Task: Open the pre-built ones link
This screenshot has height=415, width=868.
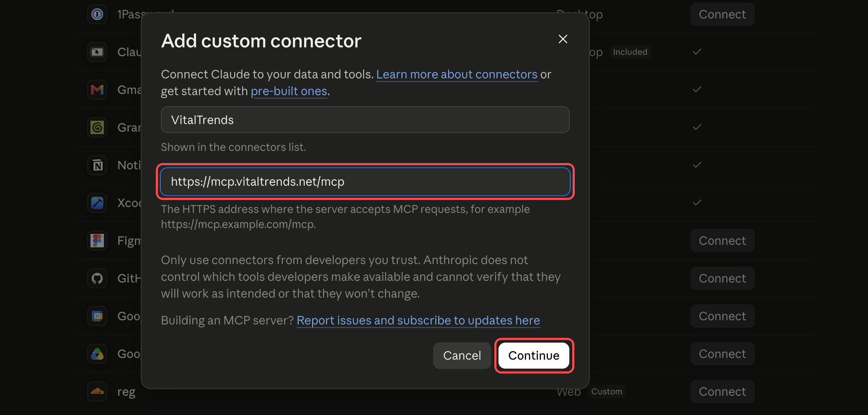Action: pyautogui.click(x=289, y=91)
